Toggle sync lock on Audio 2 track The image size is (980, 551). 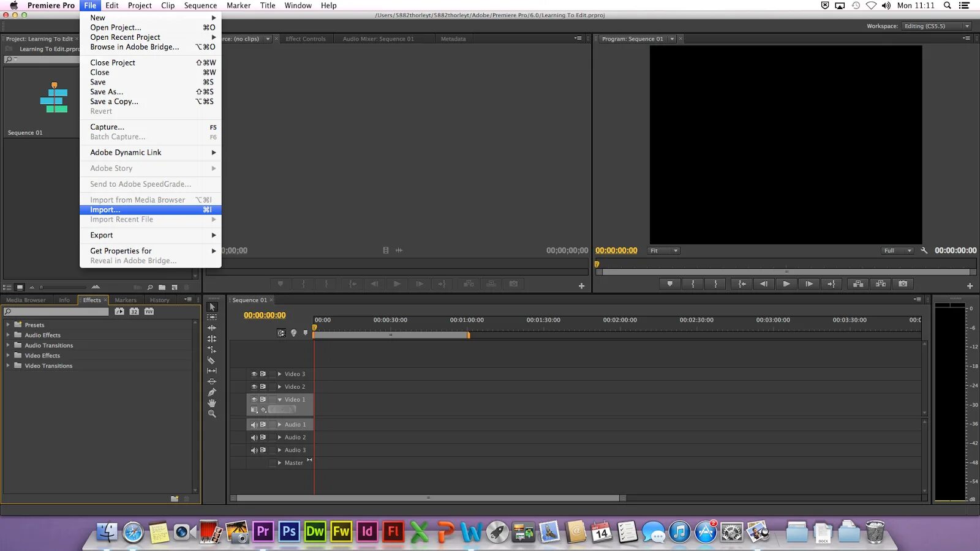(x=263, y=438)
